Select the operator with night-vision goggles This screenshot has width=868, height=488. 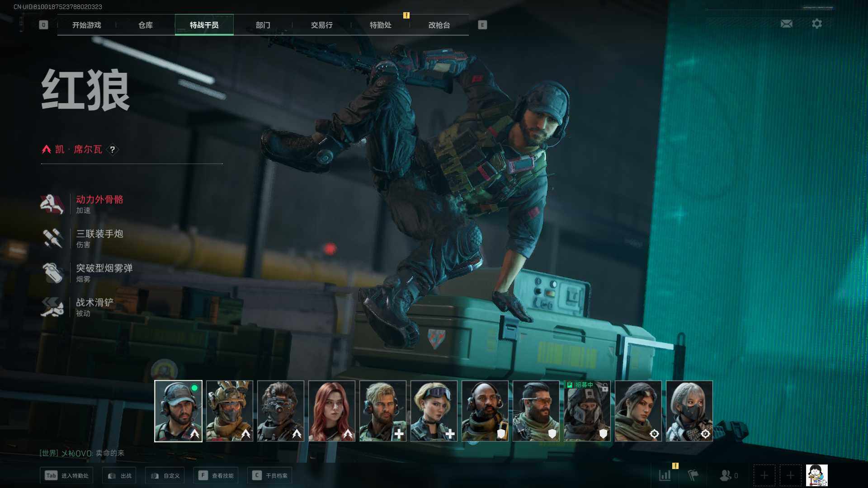point(281,411)
